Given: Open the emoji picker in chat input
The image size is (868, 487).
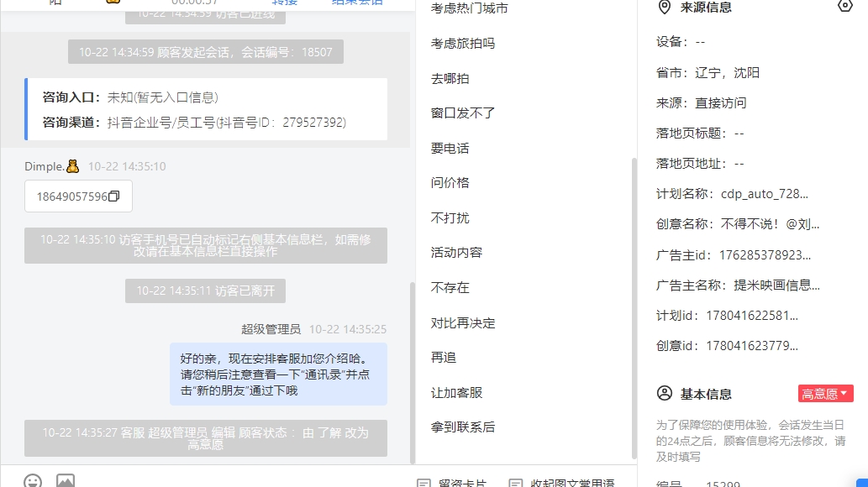Looking at the screenshot, I should coord(33,480).
